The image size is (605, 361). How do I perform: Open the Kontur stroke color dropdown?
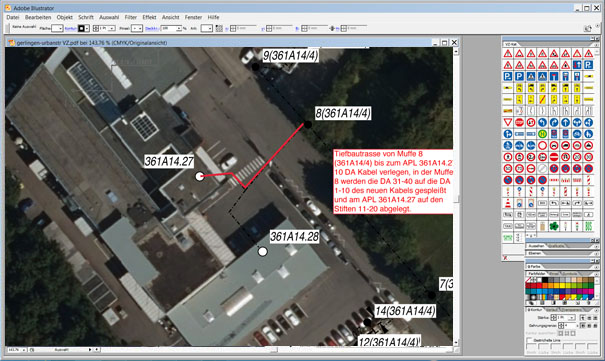point(87,28)
